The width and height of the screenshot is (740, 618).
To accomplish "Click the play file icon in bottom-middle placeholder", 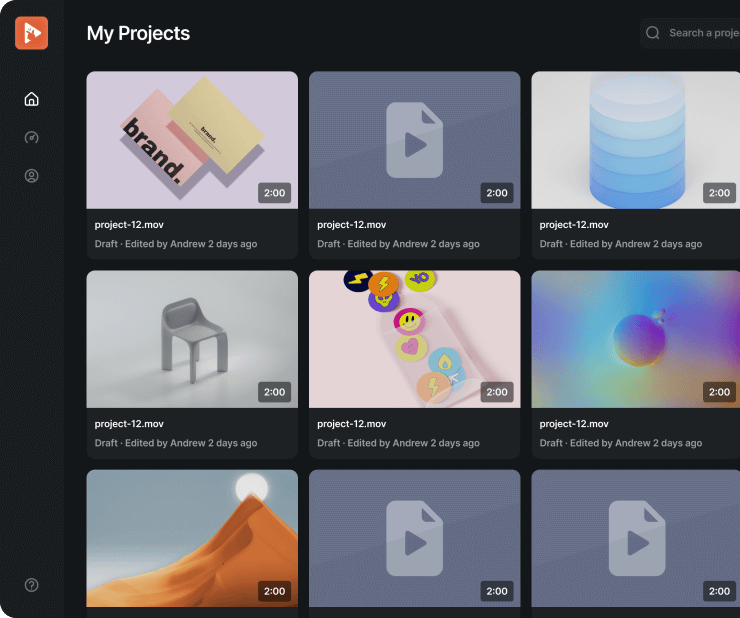I will tap(414, 540).
